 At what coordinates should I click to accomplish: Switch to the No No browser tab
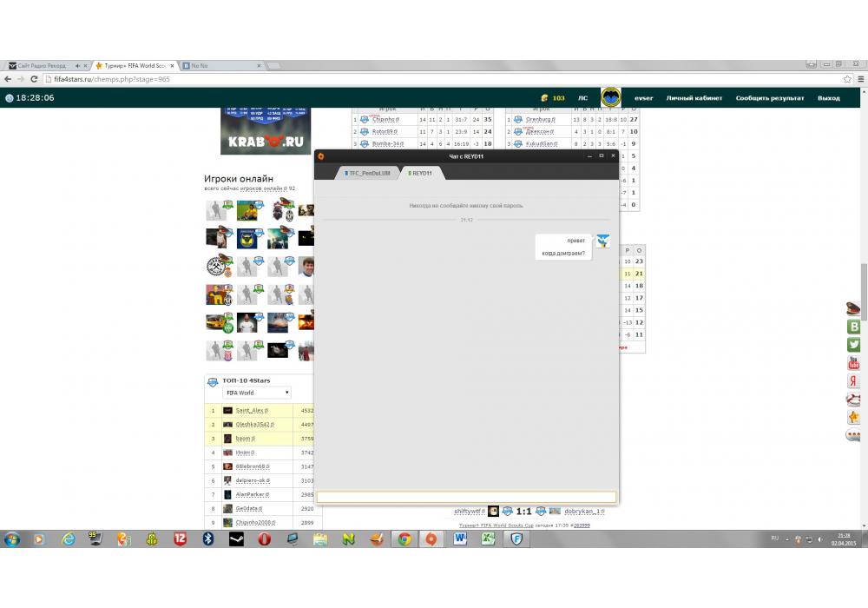click(x=221, y=65)
